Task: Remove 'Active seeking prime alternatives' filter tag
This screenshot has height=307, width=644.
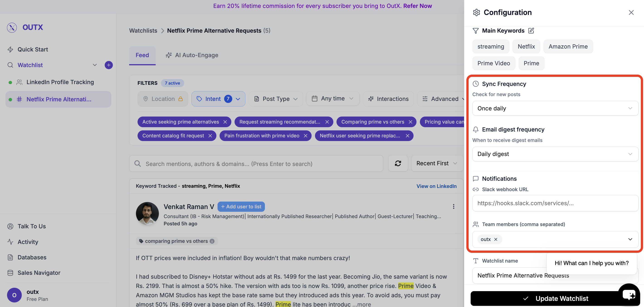Action: coord(225,122)
